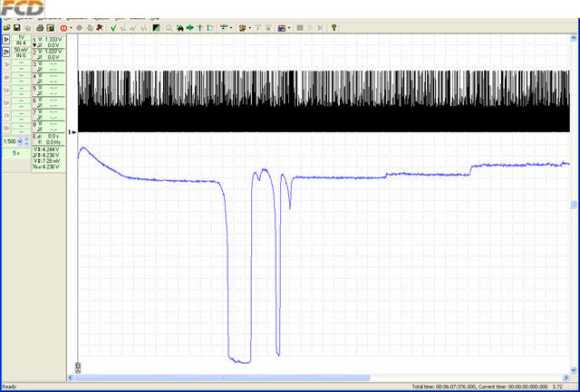
Task: Click the green checkmark icon
Action: (x=113, y=28)
